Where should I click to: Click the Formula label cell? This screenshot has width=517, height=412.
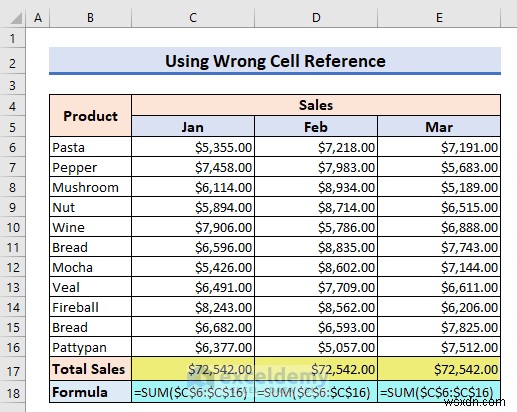[90, 392]
